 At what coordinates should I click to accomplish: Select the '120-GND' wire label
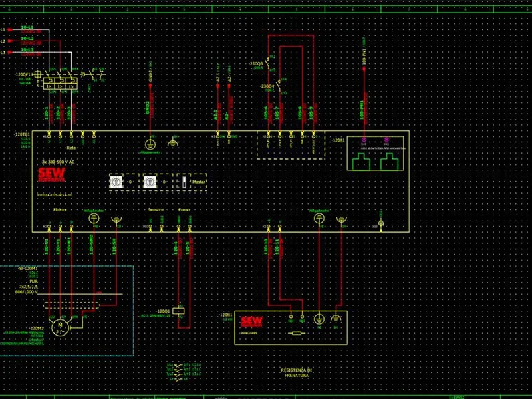tap(91, 245)
